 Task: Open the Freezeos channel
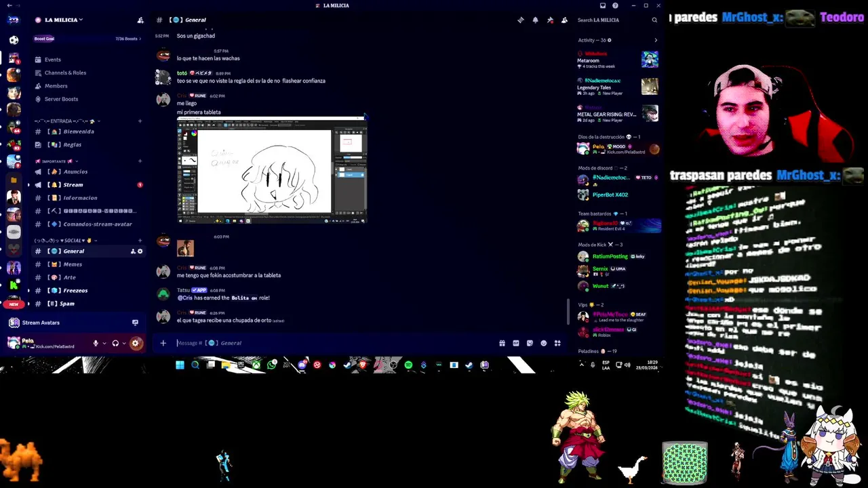click(x=87, y=290)
